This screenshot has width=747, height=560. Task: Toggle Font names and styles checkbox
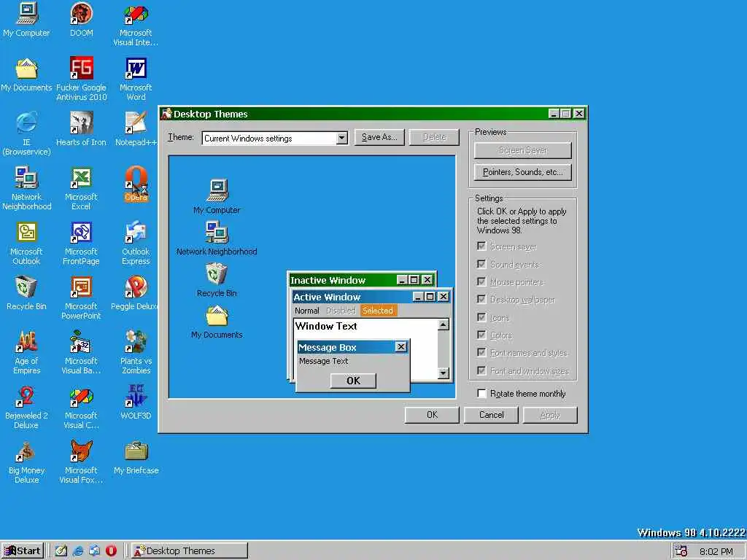pyautogui.click(x=481, y=352)
